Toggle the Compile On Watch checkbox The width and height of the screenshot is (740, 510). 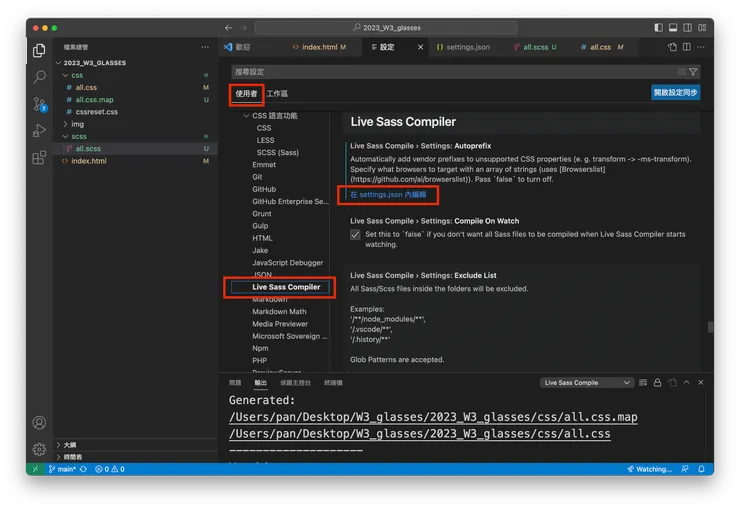point(355,234)
